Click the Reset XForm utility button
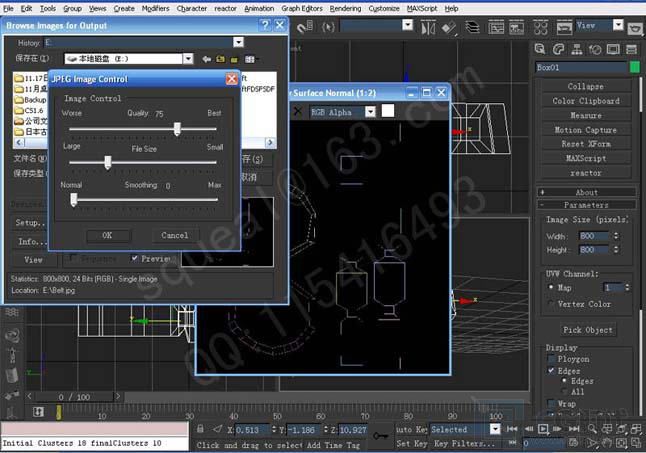This screenshot has height=453, width=646. coord(586,144)
